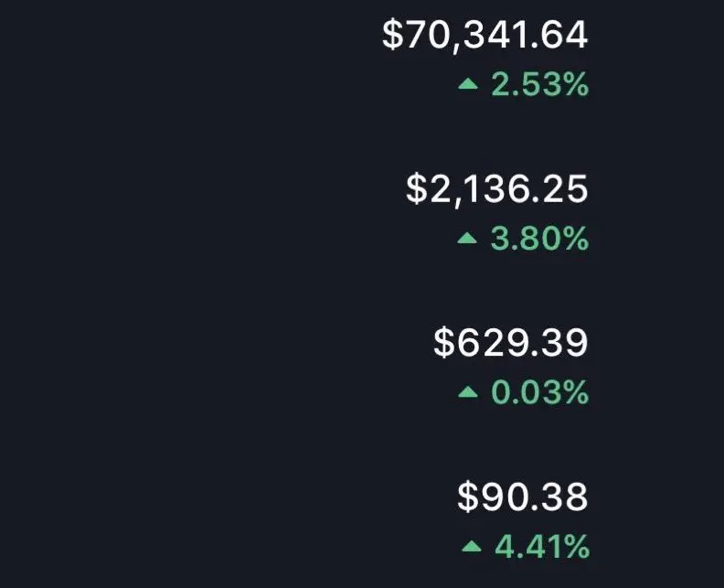Click the dollar sign of $70,341.64

[x=392, y=35]
